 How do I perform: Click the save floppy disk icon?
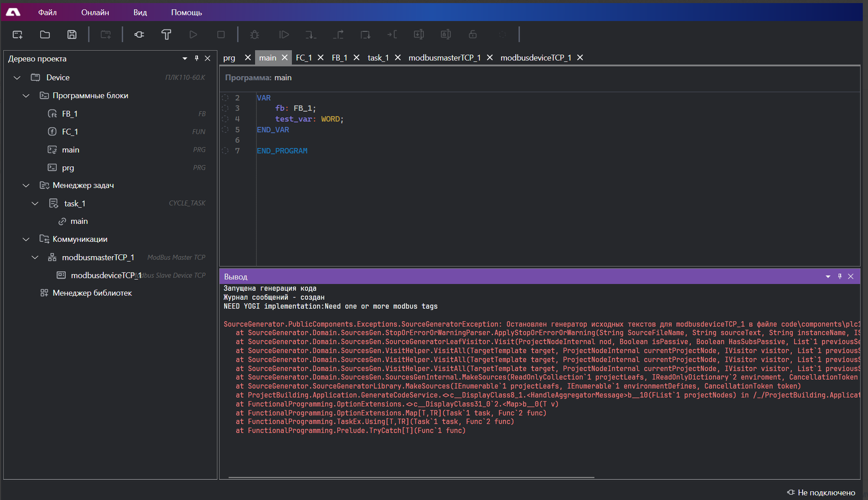[72, 35]
